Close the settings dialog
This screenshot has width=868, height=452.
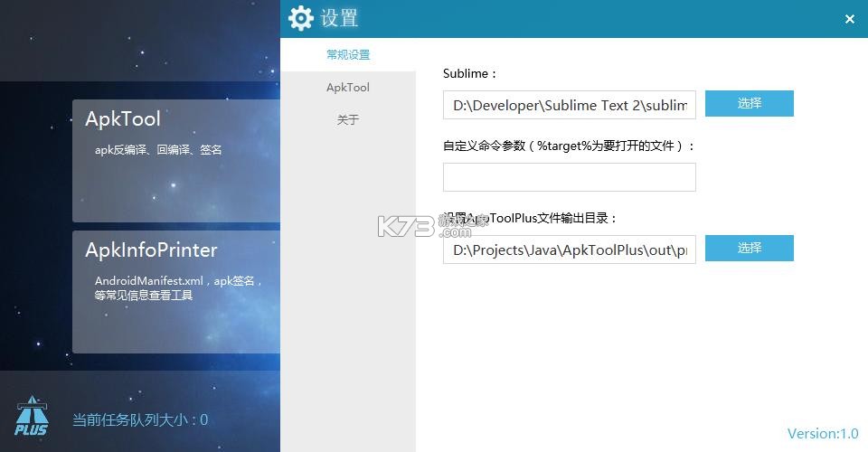point(850,19)
